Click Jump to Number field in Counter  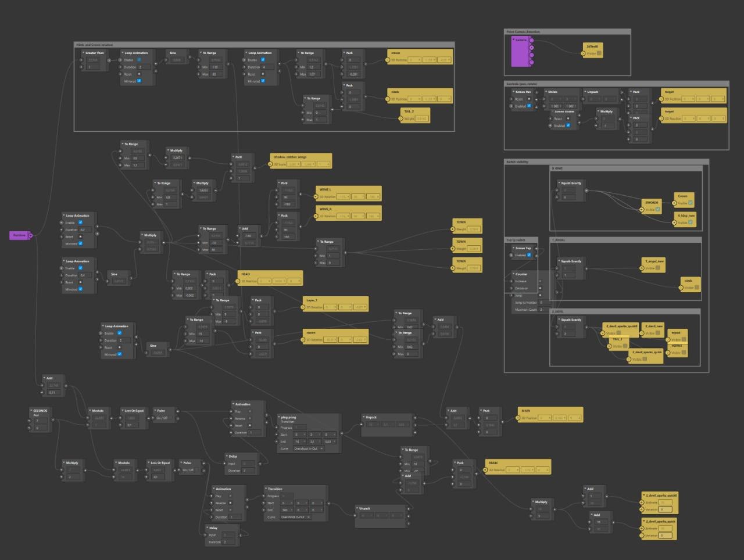pos(543,302)
